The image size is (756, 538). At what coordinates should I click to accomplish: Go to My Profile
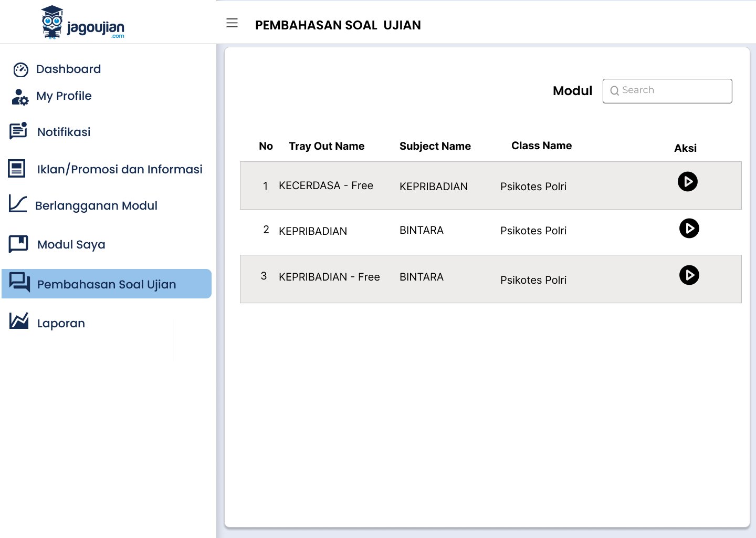64,96
